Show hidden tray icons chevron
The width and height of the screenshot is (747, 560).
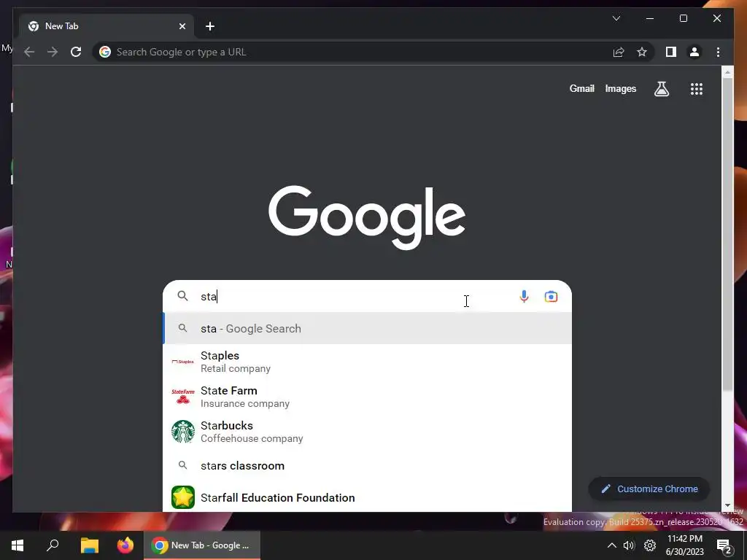[x=612, y=545]
